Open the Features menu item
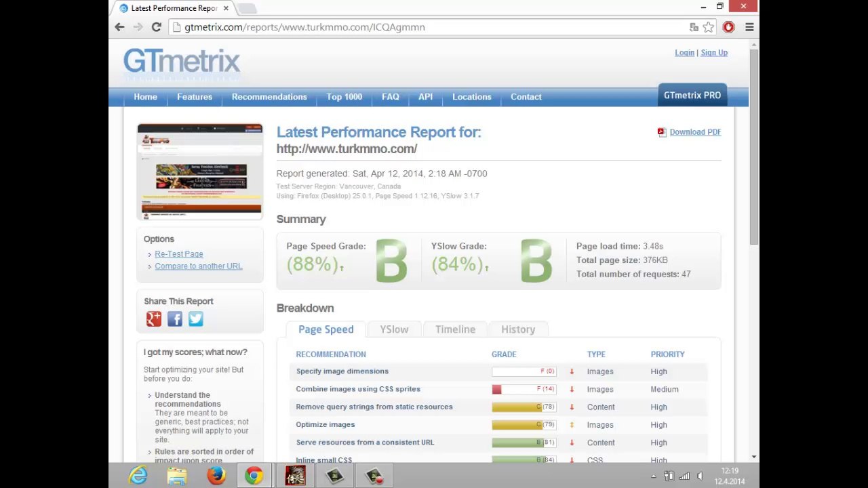 (x=195, y=97)
